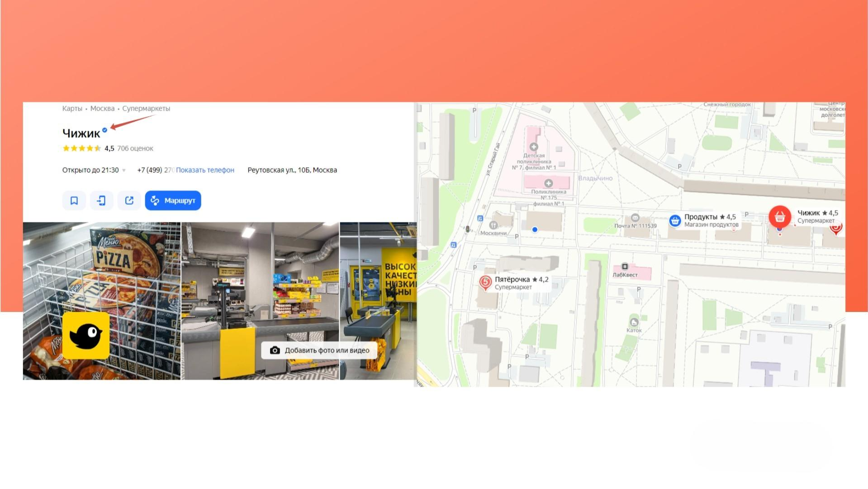Viewport: 868px width, 489px height.
Task: Click the address Реутовская ул., 10Б, Москва
Action: click(292, 170)
